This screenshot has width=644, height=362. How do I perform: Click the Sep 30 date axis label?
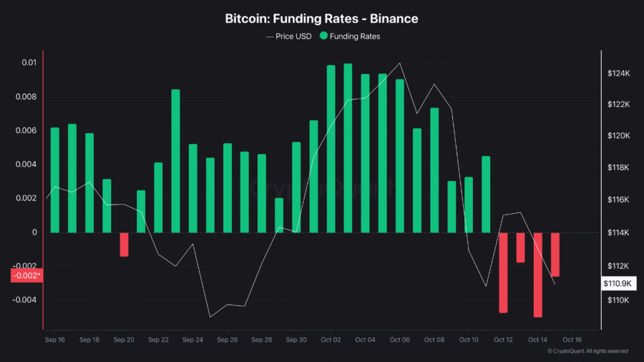(x=296, y=340)
